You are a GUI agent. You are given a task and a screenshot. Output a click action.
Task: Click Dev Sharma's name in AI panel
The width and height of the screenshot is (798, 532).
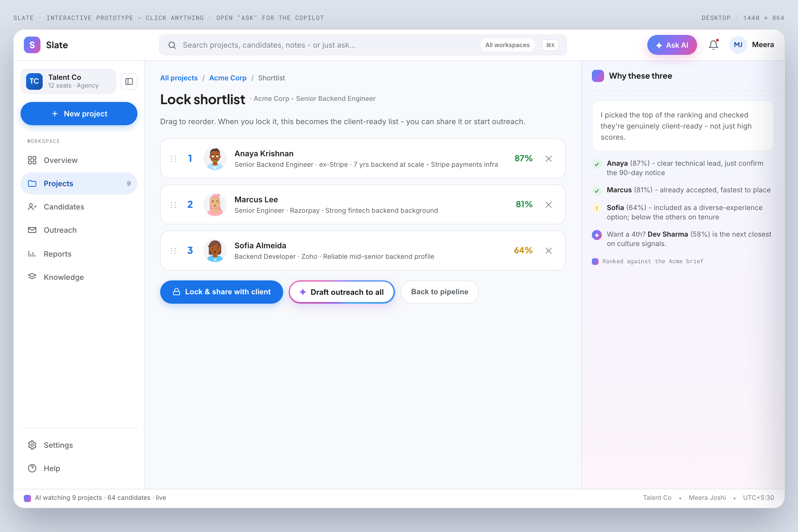(x=667, y=234)
